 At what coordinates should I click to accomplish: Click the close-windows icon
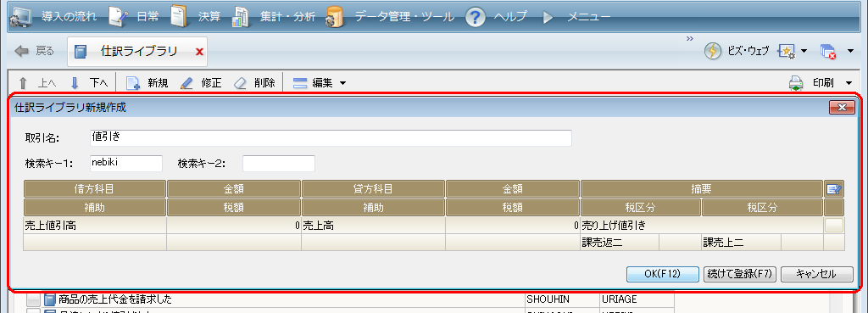[x=827, y=52]
